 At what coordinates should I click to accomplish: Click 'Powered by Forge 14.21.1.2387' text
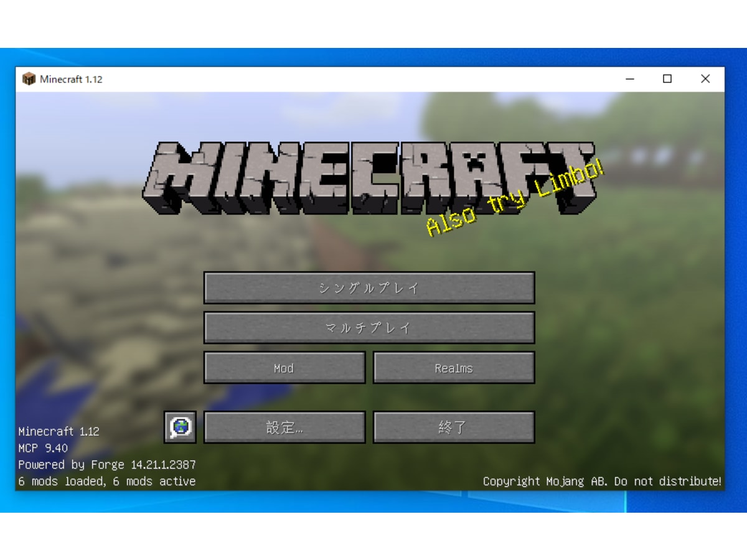(107, 465)
